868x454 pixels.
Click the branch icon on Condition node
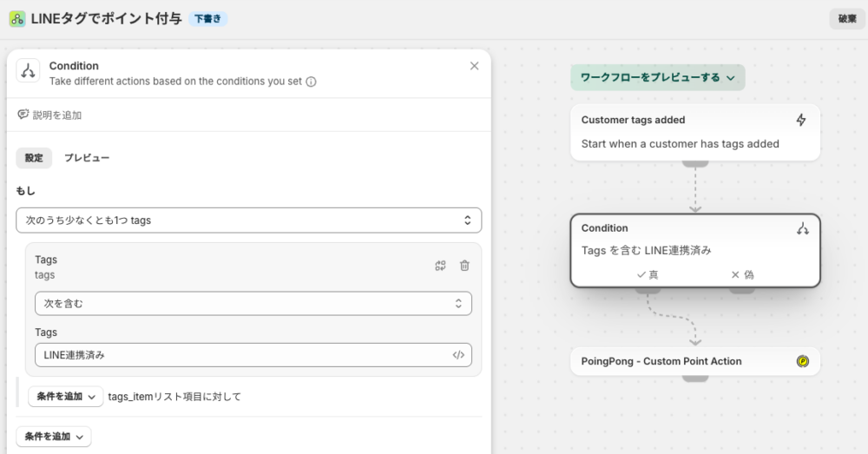[802, 228]
